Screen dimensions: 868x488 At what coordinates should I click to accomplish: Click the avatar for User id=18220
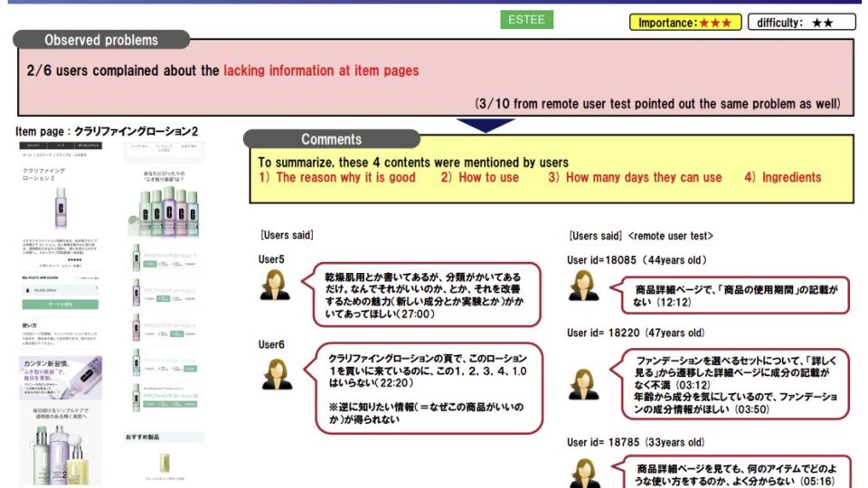click(583, 385)
